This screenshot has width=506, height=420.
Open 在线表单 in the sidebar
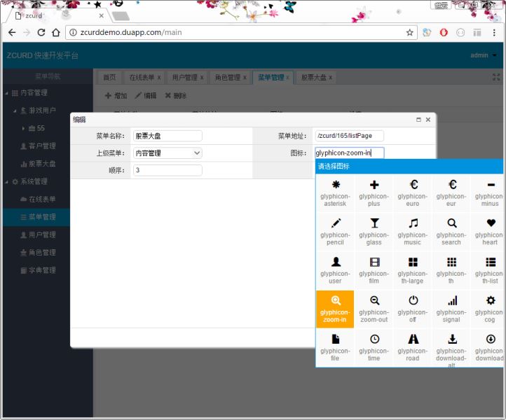click(38, 199)
